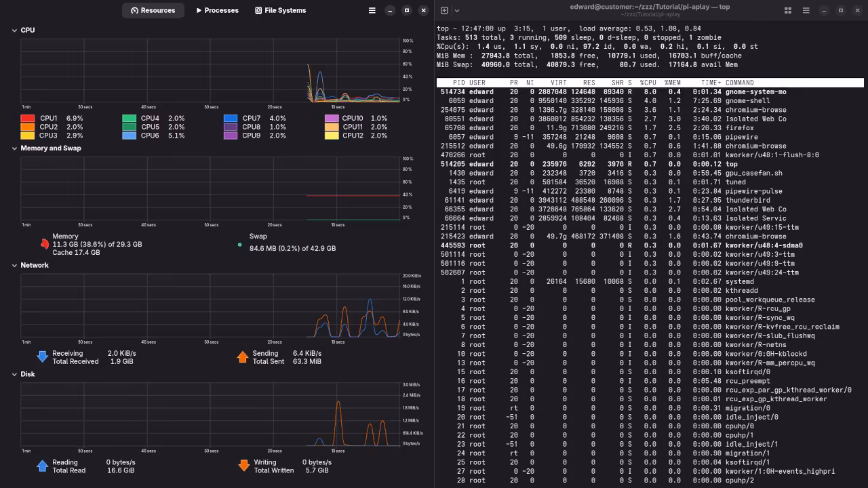Select the gnome-system-mo row in top
This screenshot has height=488, width=868.
(x=650, y=91)
